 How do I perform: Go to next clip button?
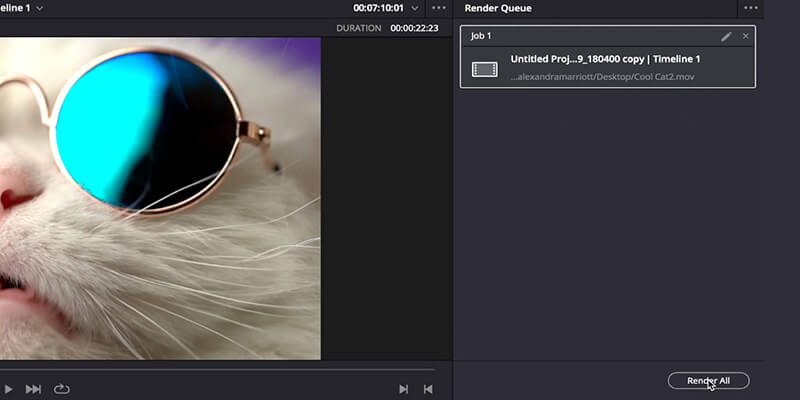[403, 389]
